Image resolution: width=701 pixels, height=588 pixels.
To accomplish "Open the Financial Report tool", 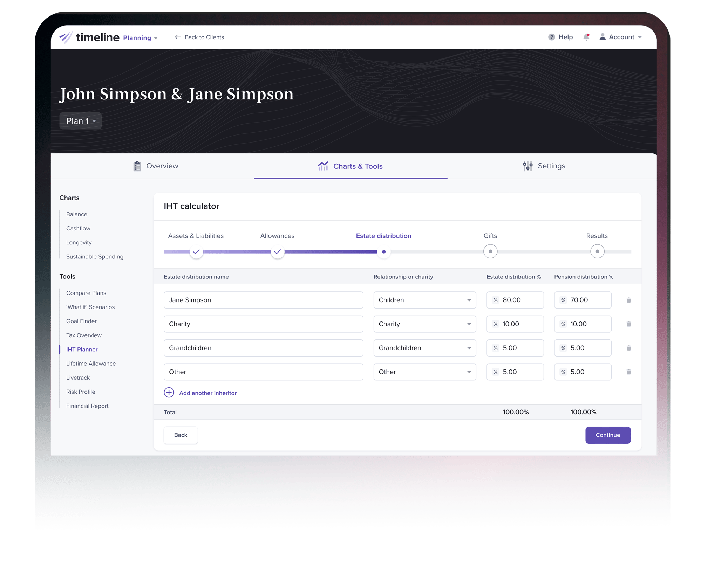I will coord(87,406).
